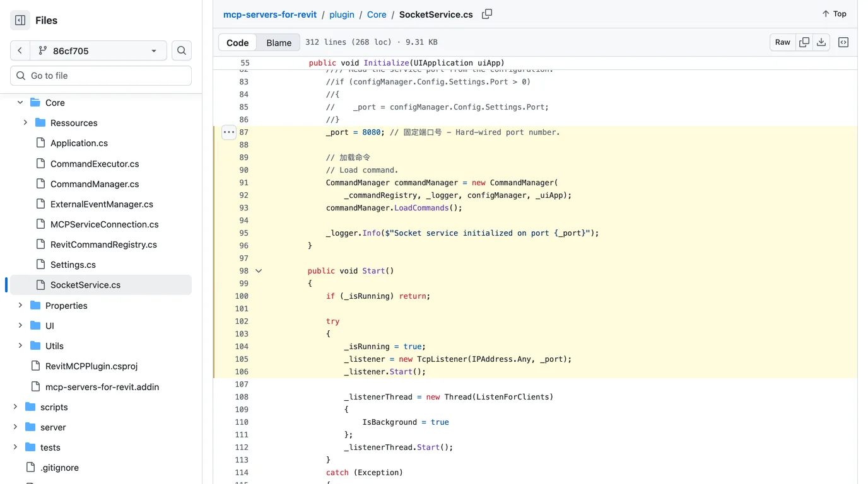Expand the Properties folder chevron
Viewport: 868px width, 484px height.
(20, 305)
